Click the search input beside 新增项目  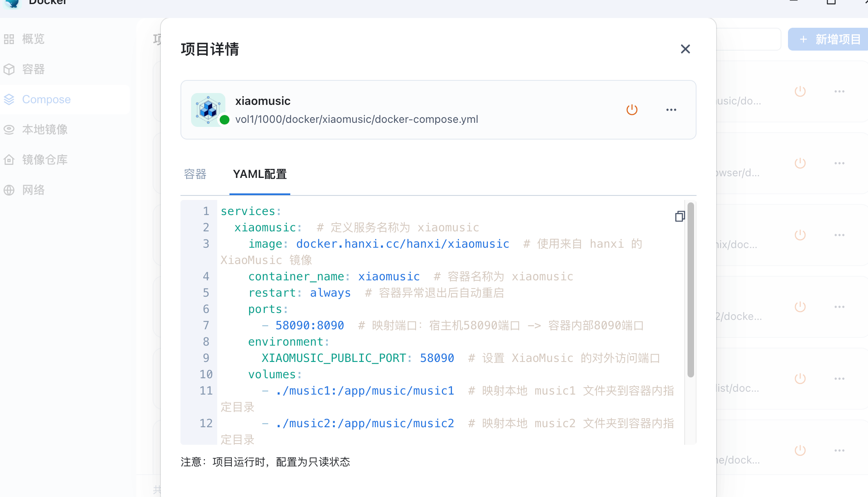pyautogui.click(x=749, y=39)
